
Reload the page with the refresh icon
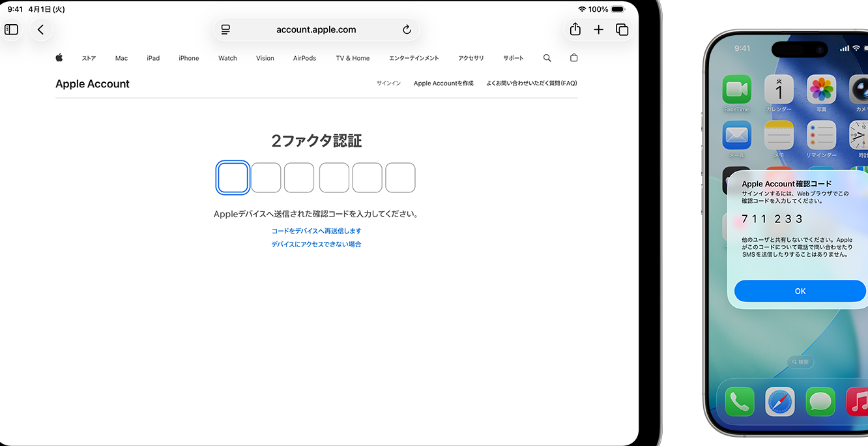407,29
